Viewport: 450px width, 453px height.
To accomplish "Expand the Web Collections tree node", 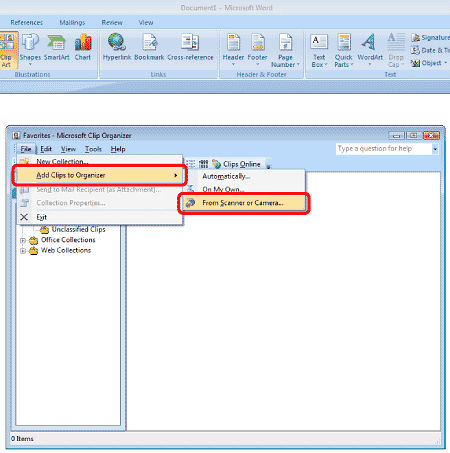I will pyautogui.click(x=23, y=251).
